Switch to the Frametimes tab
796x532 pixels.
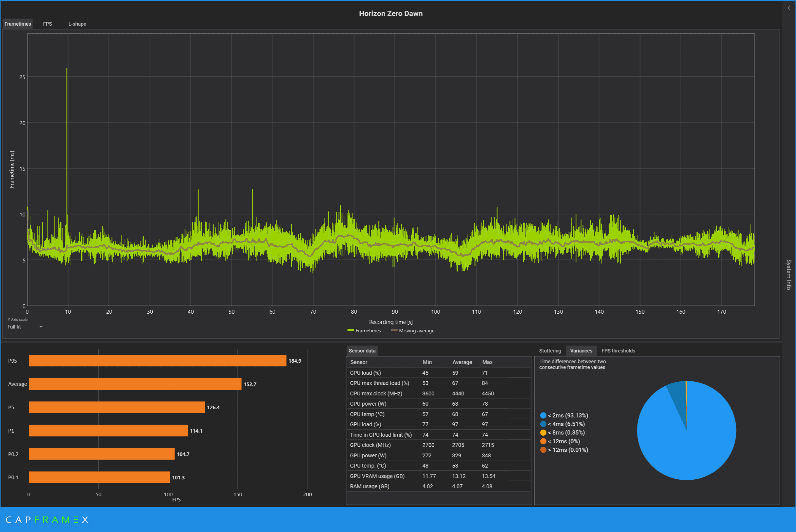[18, 24]
